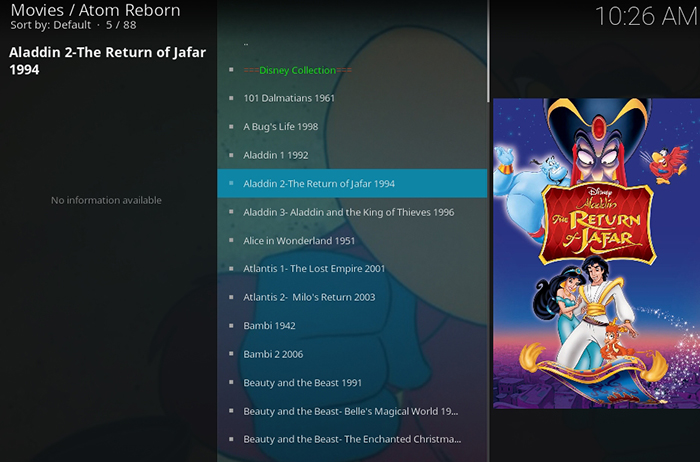Open Bambi 1942
This screenshot has height=462, width=700.
pyautogui.click(x=352, y=326)
